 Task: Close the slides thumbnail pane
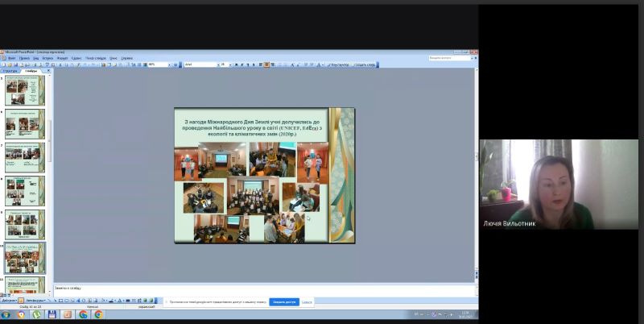tap(48, 71)
